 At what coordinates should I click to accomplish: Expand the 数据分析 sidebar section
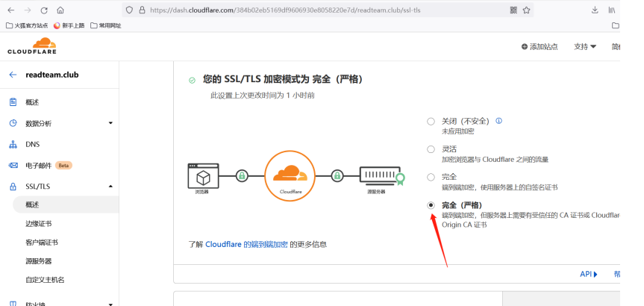[x=110, y=123]
